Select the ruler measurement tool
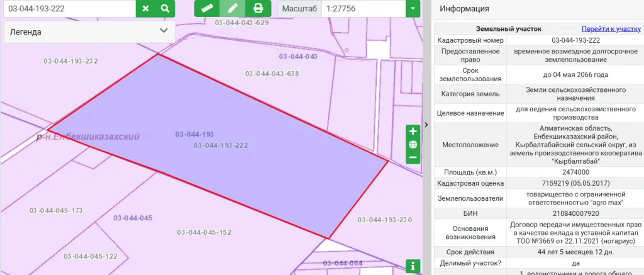 coord(206,8)
